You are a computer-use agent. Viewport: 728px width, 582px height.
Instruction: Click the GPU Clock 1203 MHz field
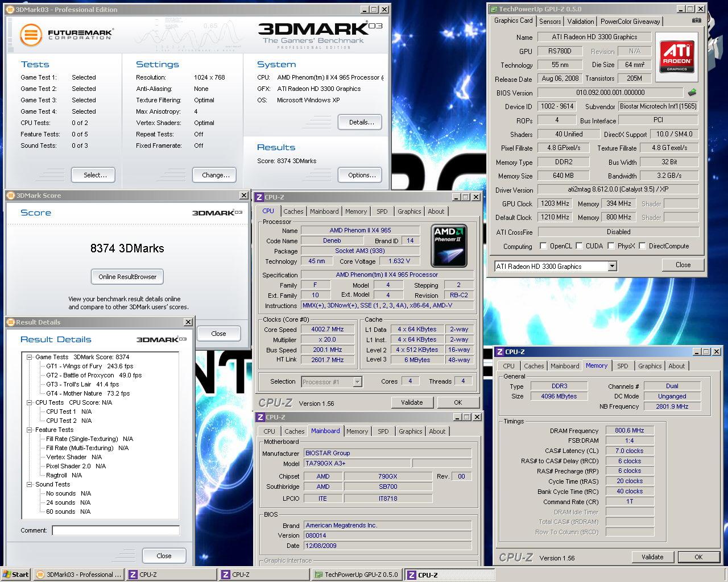point(555,203)
